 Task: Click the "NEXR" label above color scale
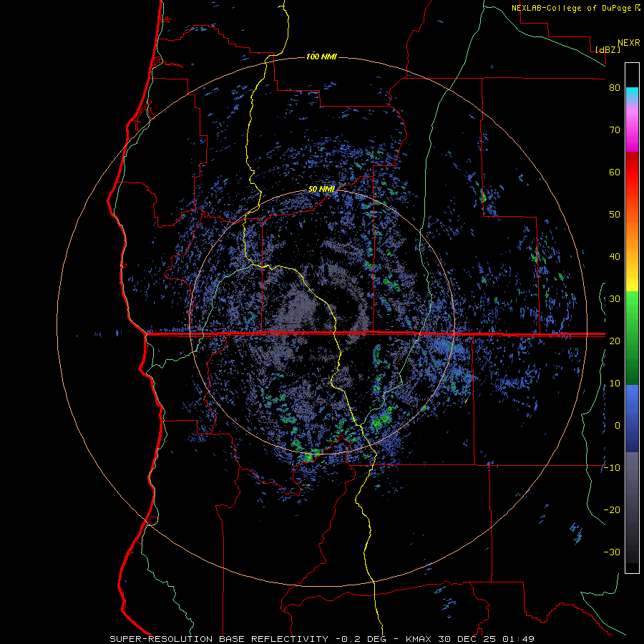pos(629,43)
